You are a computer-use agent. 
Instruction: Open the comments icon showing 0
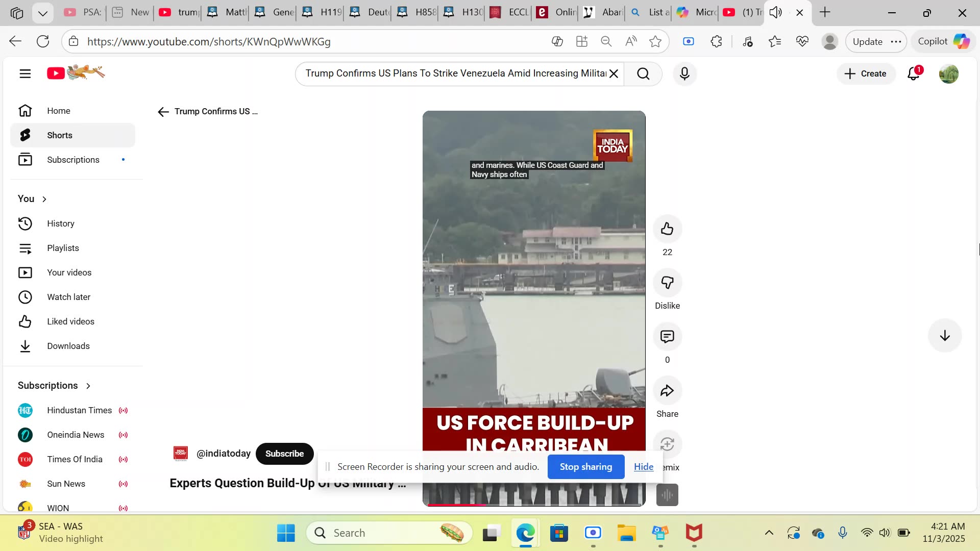(667, 337)
